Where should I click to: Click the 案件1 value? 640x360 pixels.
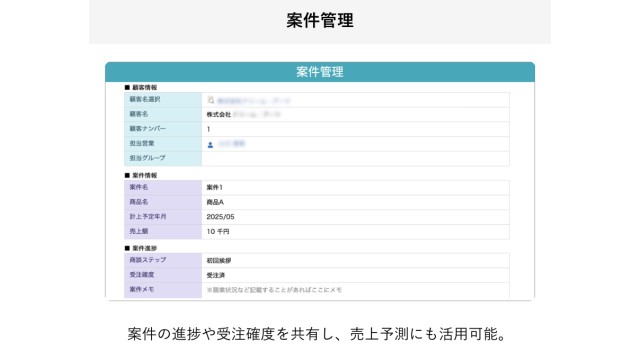tap(215, 187)
